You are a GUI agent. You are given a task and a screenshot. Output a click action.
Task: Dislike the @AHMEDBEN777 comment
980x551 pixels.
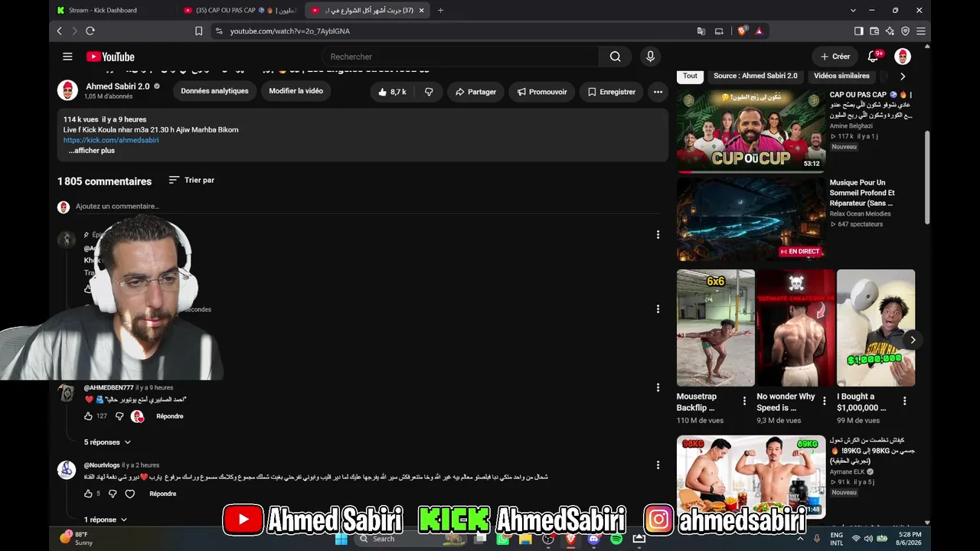click(x=119, y=416)
